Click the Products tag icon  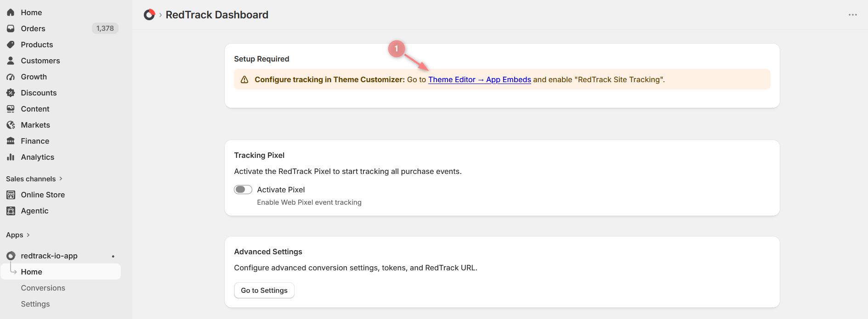[x=11, y=45]
